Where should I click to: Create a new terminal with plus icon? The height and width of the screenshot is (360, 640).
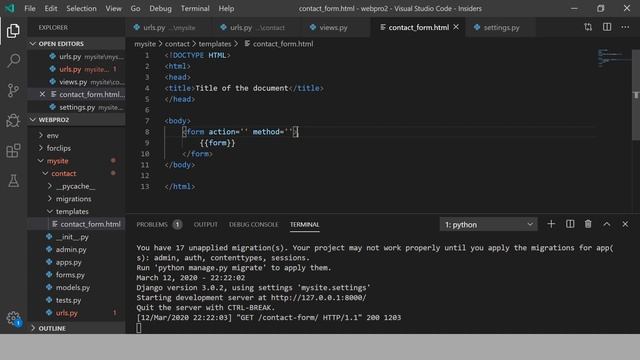(551, 224)
